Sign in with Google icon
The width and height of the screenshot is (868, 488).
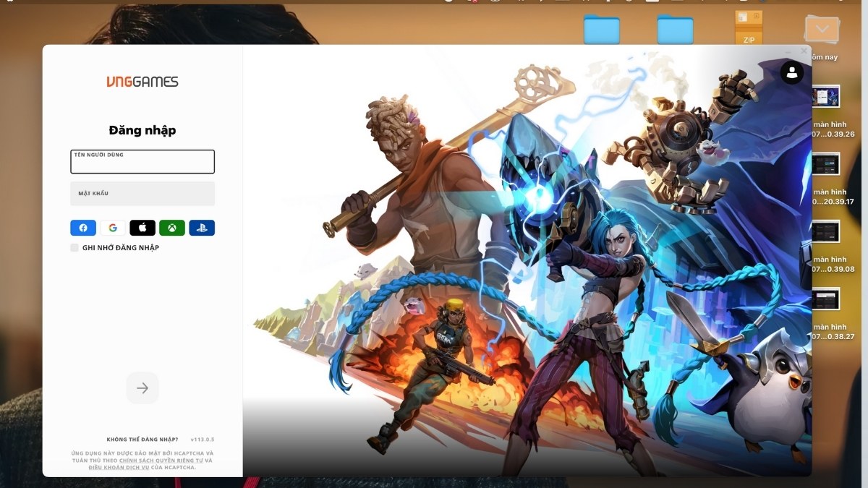[x=113, y=228]
